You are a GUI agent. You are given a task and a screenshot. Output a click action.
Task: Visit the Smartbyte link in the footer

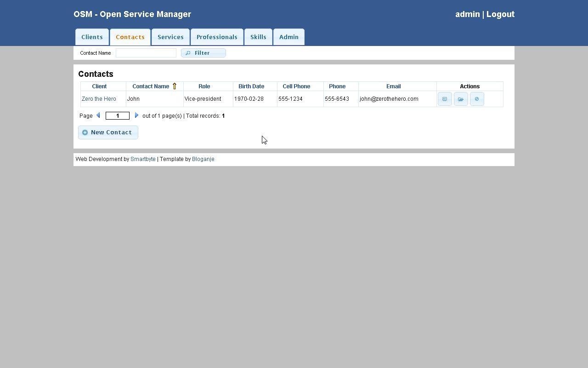pyautogui.click(x=143, y=159)
